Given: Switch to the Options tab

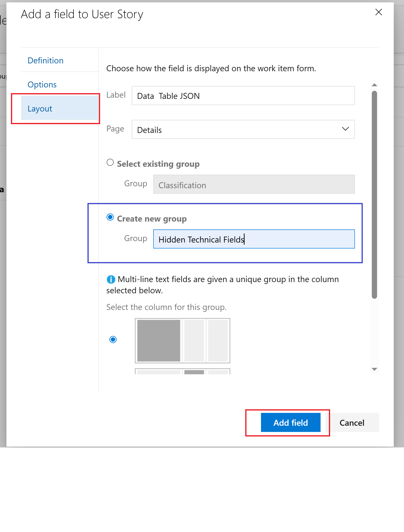Looking at the screenshot, I should (x=42, y=84).
